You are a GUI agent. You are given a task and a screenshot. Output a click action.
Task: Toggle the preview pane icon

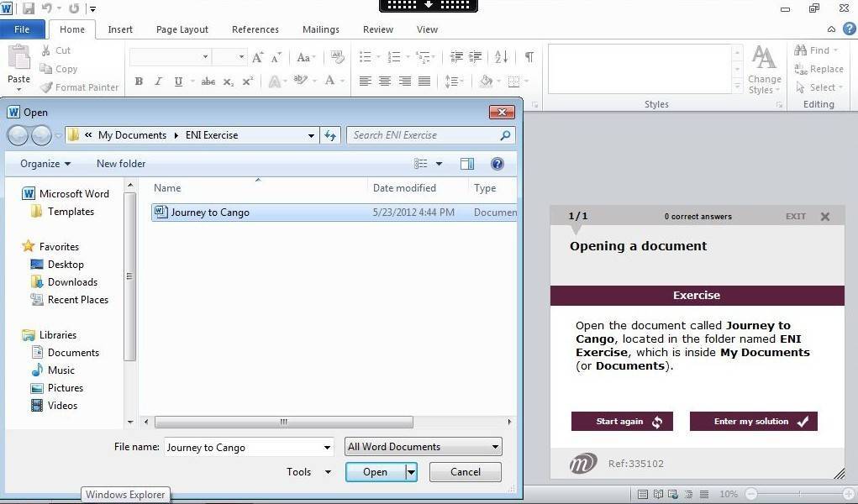[x=467, y=164]
